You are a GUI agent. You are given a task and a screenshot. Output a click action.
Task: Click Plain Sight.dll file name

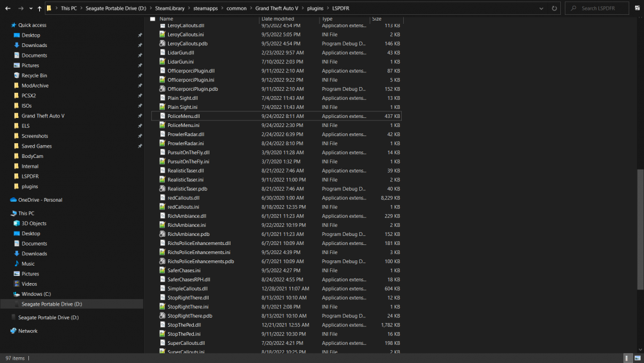(182, 98)
